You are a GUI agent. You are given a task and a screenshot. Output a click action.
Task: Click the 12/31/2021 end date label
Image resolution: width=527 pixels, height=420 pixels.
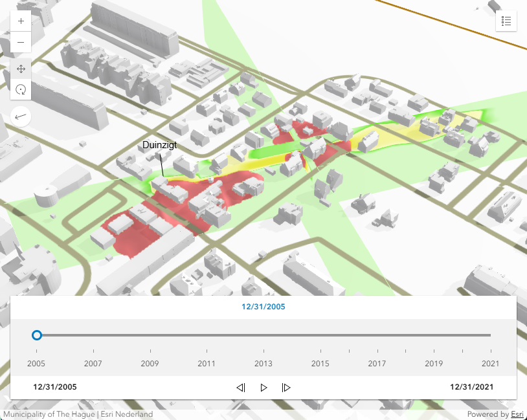471,387
